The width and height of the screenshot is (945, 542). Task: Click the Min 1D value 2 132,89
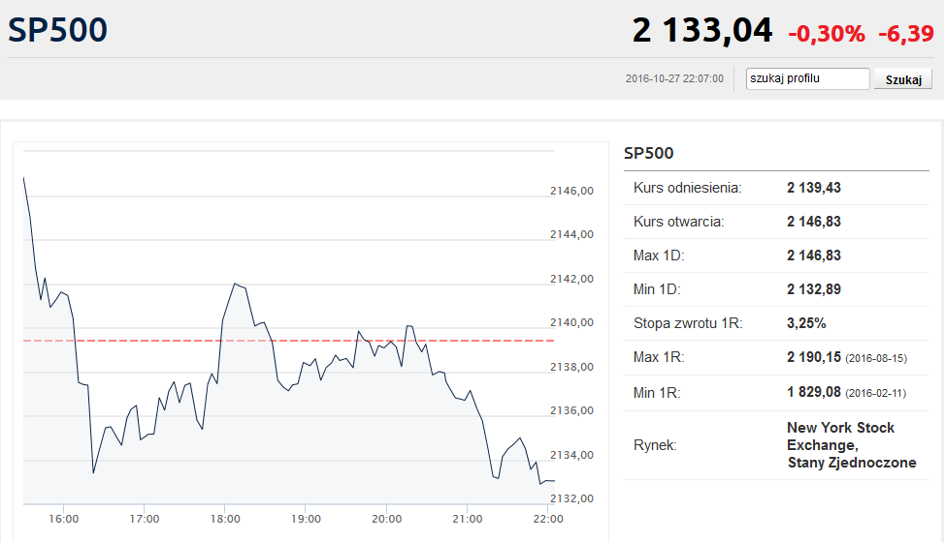[x=814, y=289]
